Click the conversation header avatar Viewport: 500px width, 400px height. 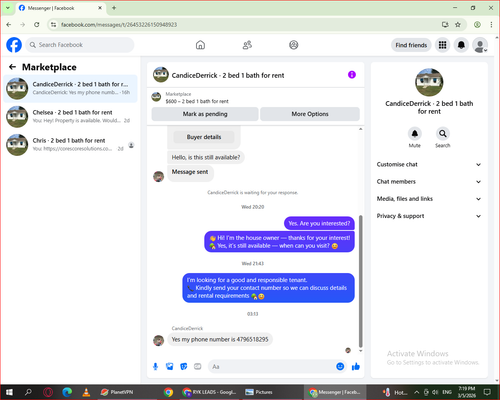click(161, 75)
